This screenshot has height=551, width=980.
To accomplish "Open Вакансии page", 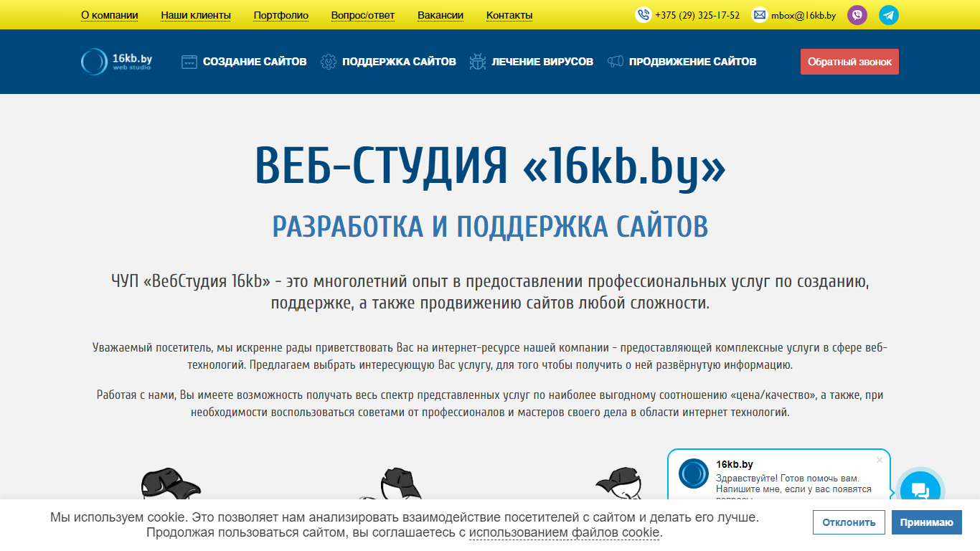I will (x=440, y=15).
